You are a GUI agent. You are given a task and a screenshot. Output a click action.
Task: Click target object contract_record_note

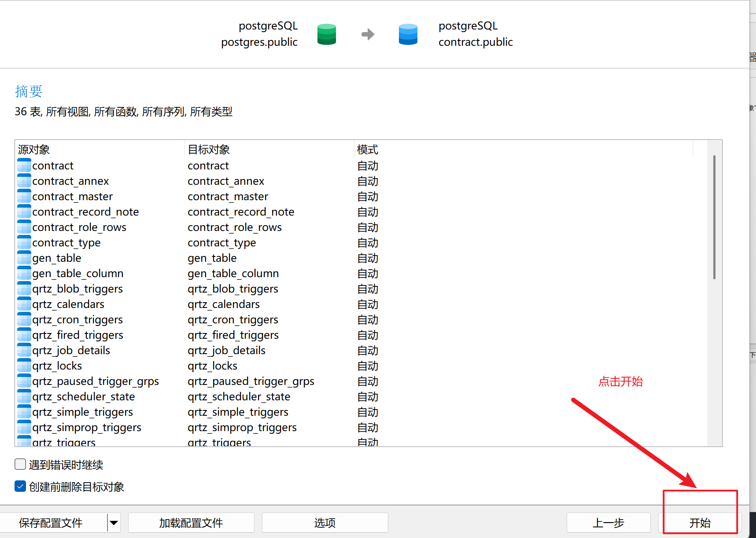tap(241, 212)
